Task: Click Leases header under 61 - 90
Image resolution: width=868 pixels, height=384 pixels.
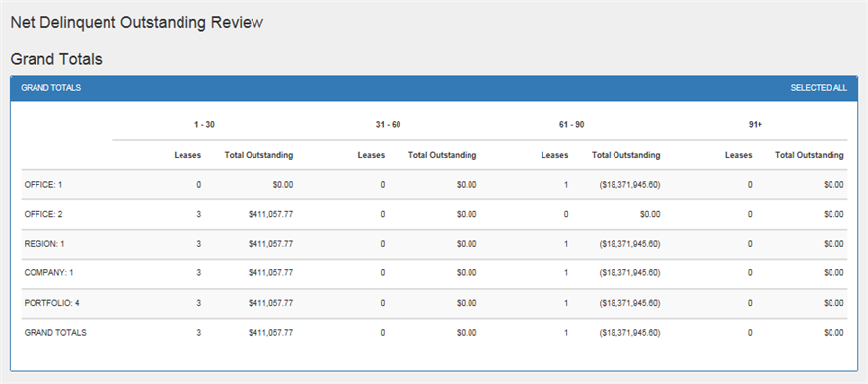Action: (x=554, y=155)
